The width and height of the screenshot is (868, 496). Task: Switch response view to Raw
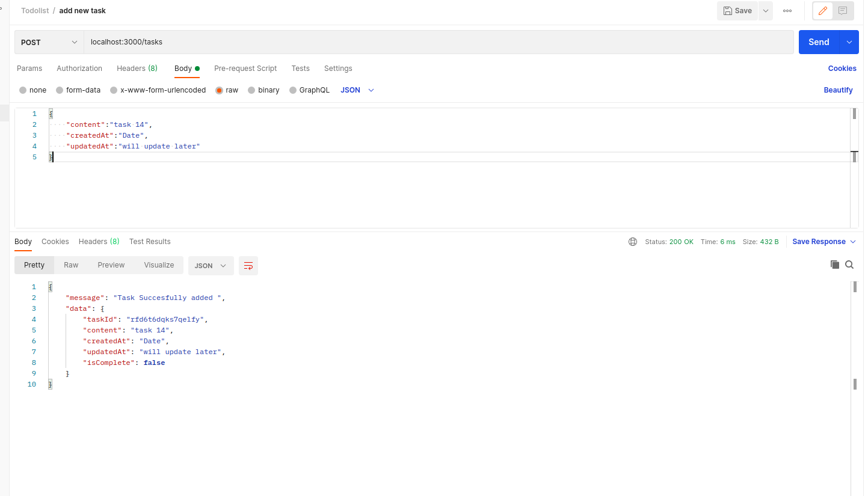[x=71, y=265]
